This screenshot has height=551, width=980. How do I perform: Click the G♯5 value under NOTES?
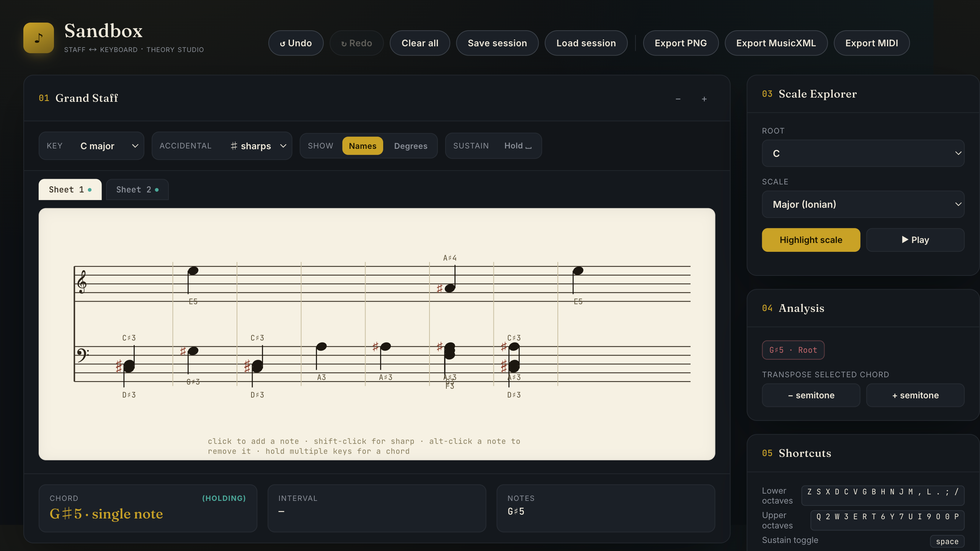click(516, 512)
